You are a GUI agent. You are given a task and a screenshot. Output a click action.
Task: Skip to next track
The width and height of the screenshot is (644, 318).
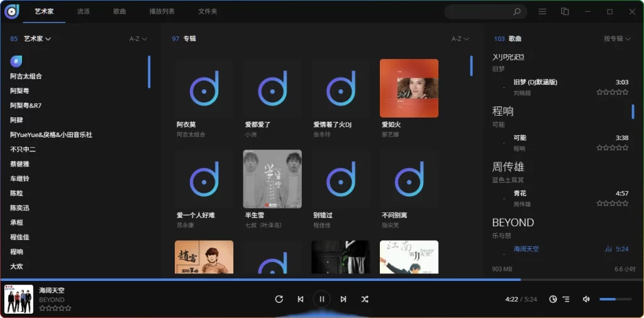click(343, 299)
